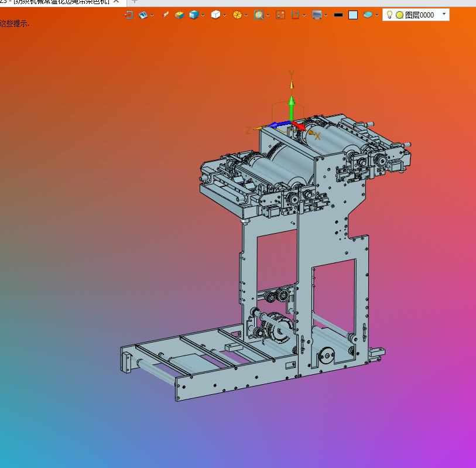Select the paintbrush attribute tool
476x468 pixels.
pyautogui.click(x=166, y=15)
